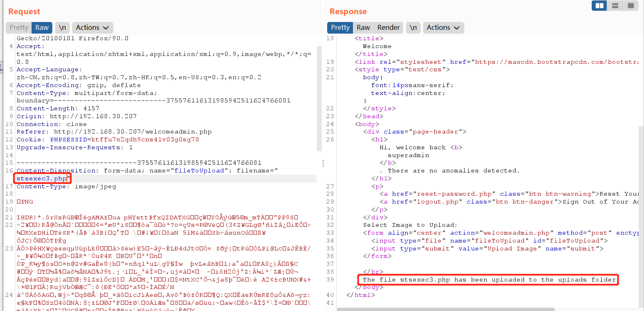Screen dimensions: 644x311
Task: Click the 'superadmin' username in response
Action: pos(409,155)
